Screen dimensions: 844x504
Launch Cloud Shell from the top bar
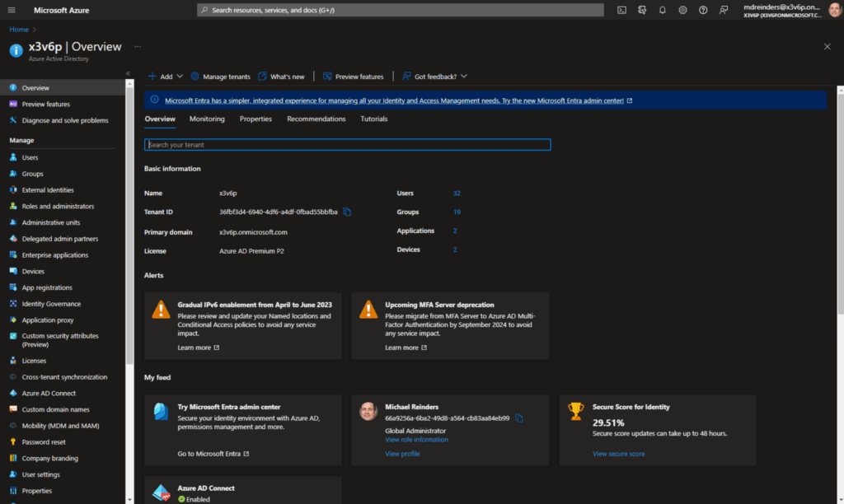[621, 10]
